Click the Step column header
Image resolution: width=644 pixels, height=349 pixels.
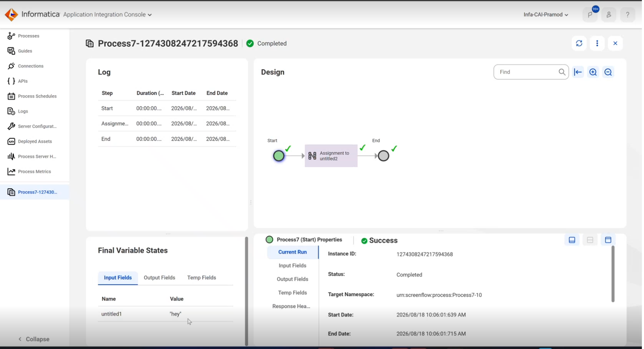click(107, 93)
